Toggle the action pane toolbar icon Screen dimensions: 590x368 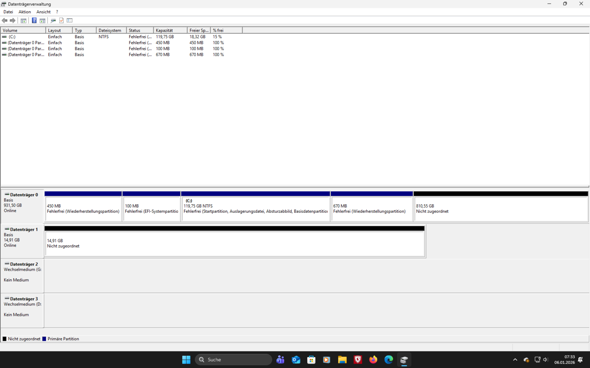[x=42, y=20]
